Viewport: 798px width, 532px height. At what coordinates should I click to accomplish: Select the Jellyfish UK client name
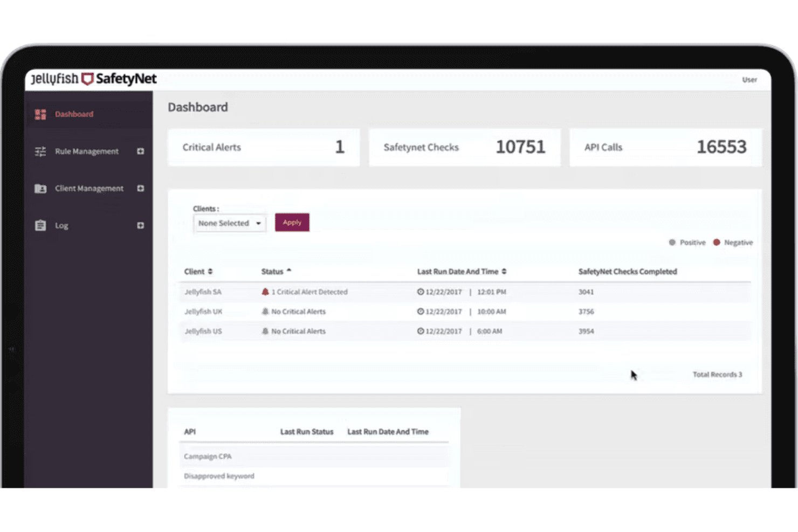203,312
